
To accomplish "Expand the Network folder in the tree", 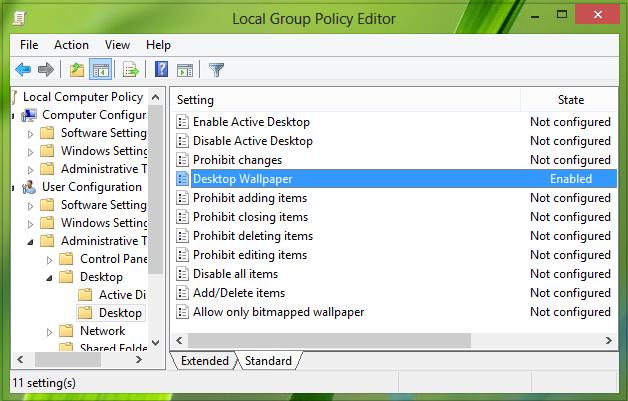I will point(49,331).
